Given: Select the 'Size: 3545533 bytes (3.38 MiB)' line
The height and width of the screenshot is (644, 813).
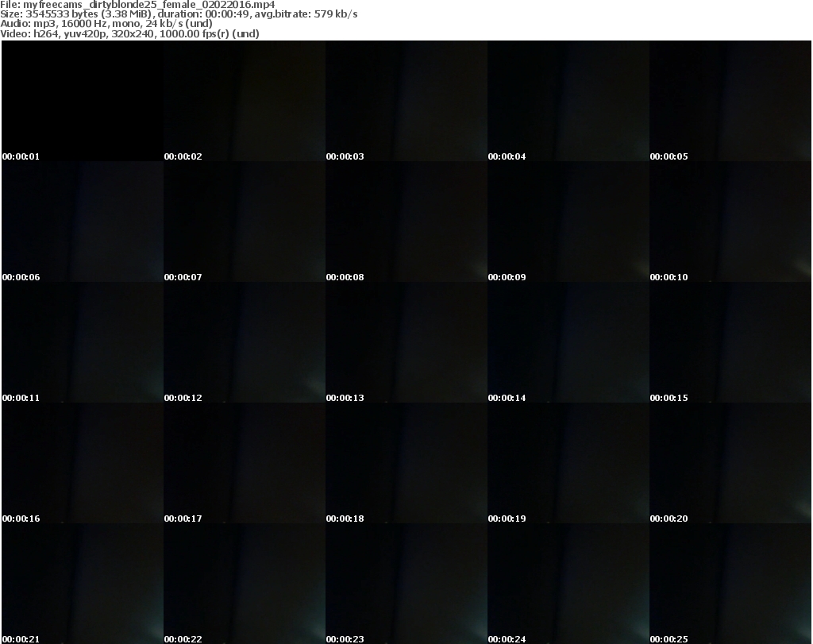Looking at the screenshot, I should 179,14.
